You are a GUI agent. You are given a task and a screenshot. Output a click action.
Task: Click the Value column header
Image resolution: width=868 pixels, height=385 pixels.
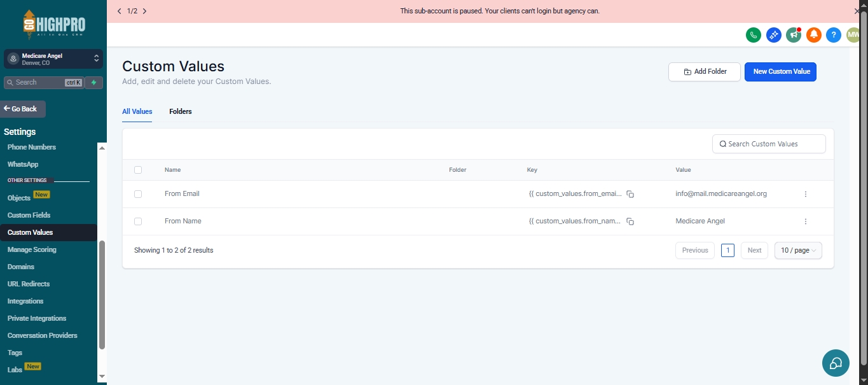pyautogui.click(x=683, y=170)
